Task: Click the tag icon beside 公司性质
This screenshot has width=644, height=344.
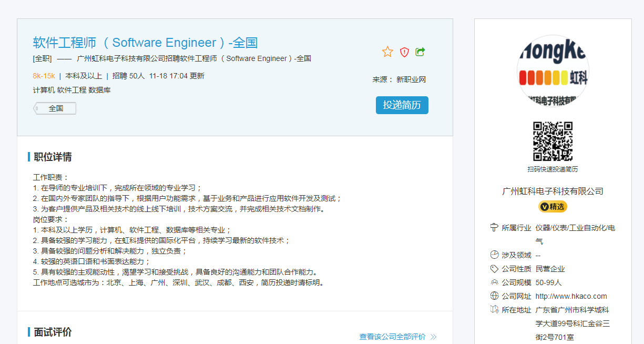Action: 494,269
